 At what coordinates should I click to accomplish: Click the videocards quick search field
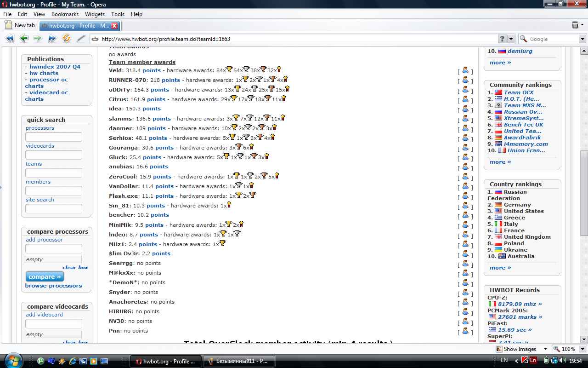tap(54, 155)
